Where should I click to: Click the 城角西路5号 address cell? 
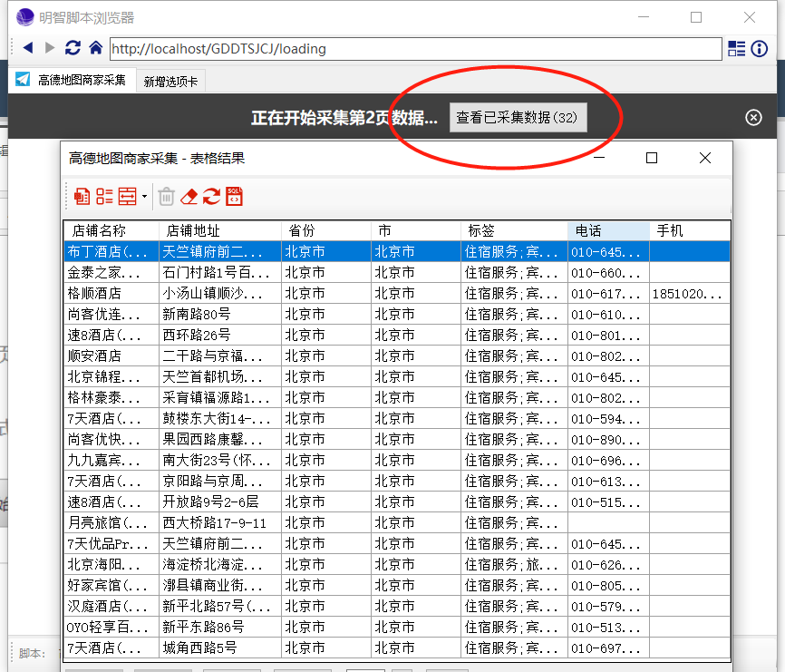[x=220, y=648]
